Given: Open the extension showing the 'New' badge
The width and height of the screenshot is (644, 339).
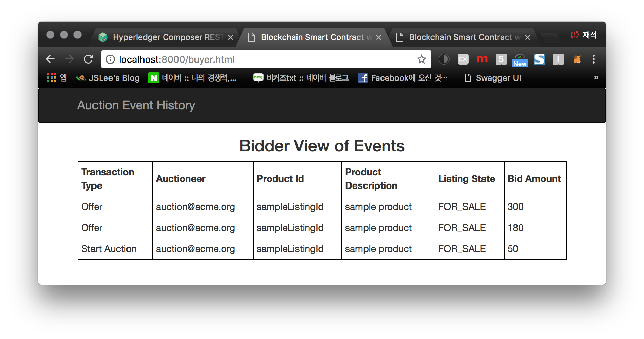Looking at the screenshot, I should click(520, 58).
